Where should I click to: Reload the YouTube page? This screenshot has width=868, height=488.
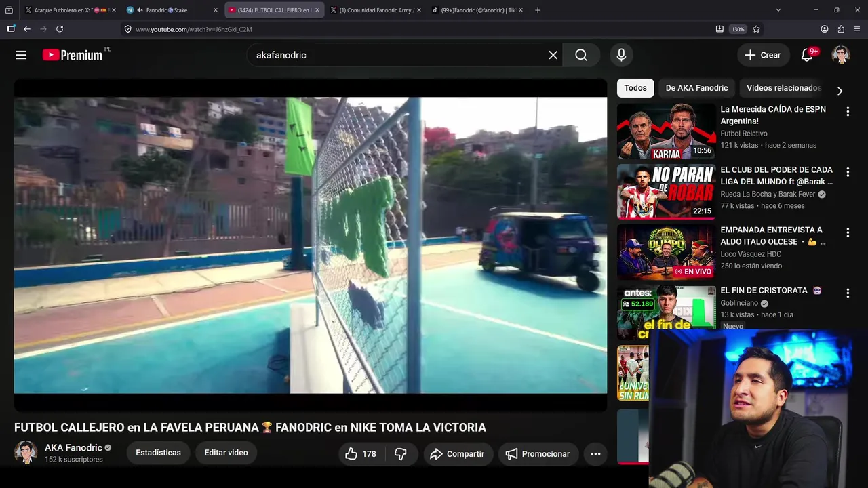(60, 29)
